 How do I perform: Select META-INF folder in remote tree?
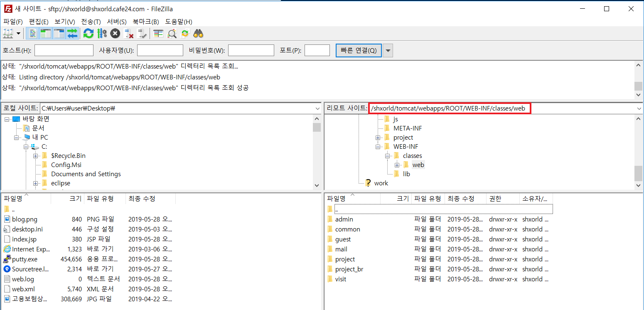pos(408,128)
